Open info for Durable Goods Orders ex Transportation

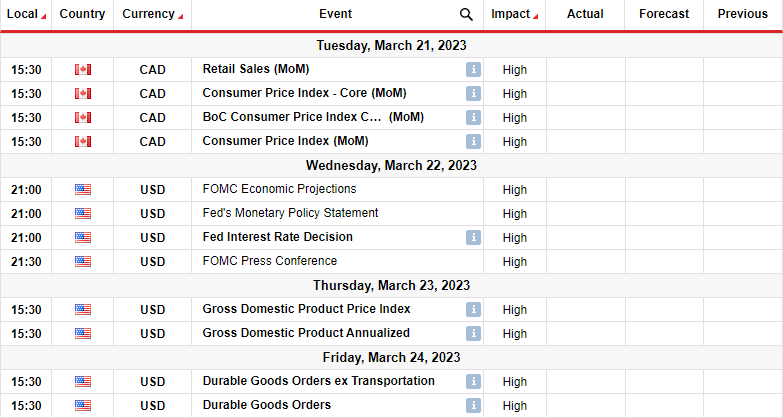[473, 381]
